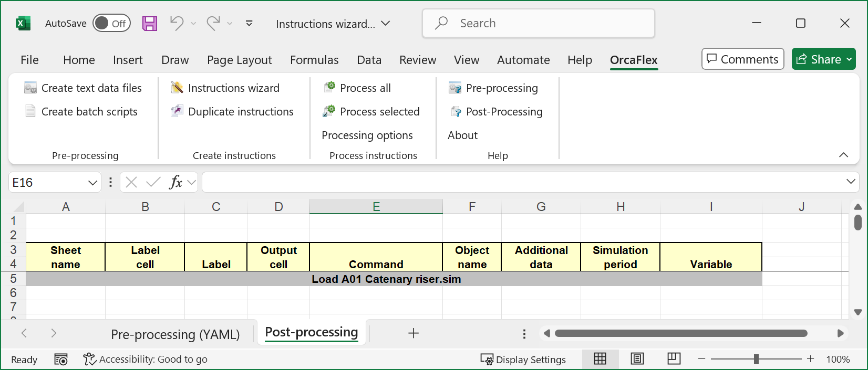Click the Create batch scripts icon
The height and width of the screenshot is (370, 868).
click(x=30, y=112)
